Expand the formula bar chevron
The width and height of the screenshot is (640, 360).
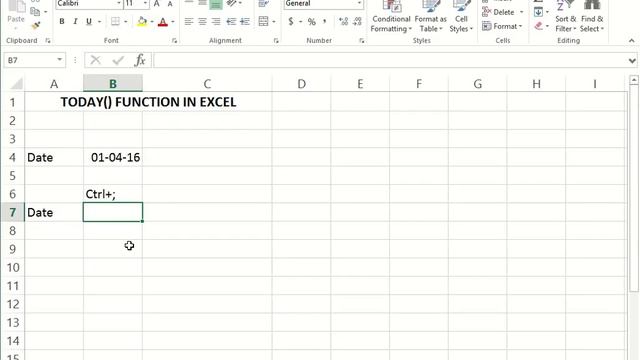coord(632,61)
